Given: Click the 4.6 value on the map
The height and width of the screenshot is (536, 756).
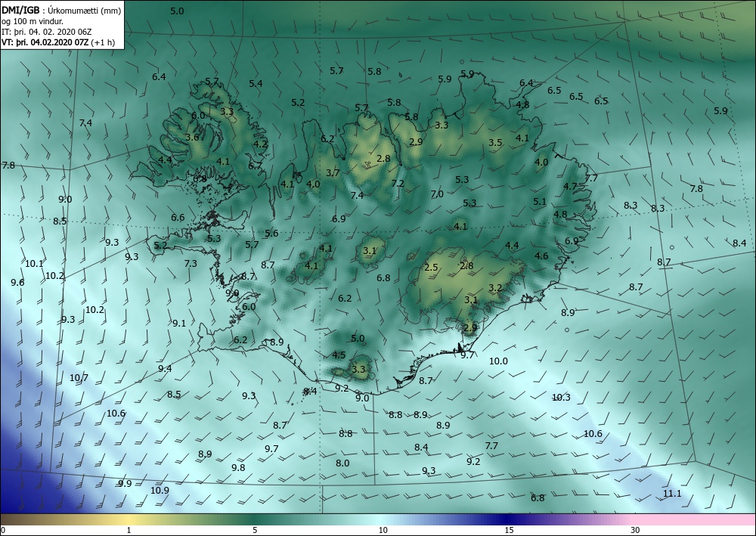Looking at the screenshot, I should coord(541,256).
